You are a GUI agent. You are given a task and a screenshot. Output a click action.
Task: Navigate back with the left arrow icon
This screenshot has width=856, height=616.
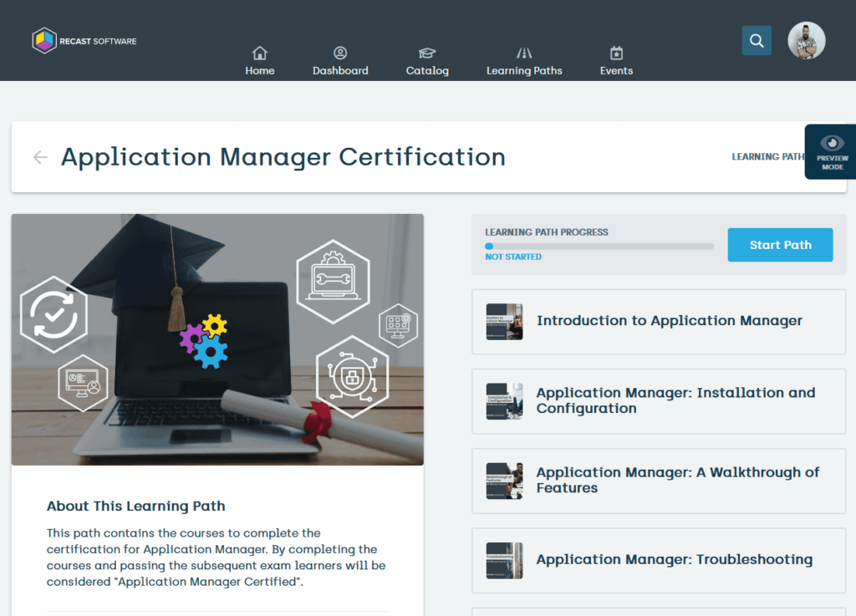point(39,157)
